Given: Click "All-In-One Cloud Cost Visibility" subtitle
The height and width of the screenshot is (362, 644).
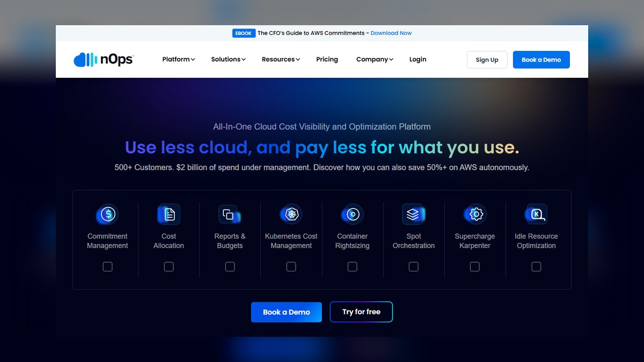Looking at the screenshot, I should tap(322, 127).
